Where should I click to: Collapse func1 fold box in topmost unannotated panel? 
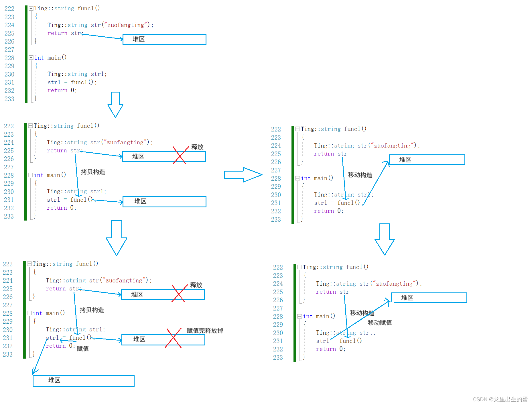[x=31, y=8]
